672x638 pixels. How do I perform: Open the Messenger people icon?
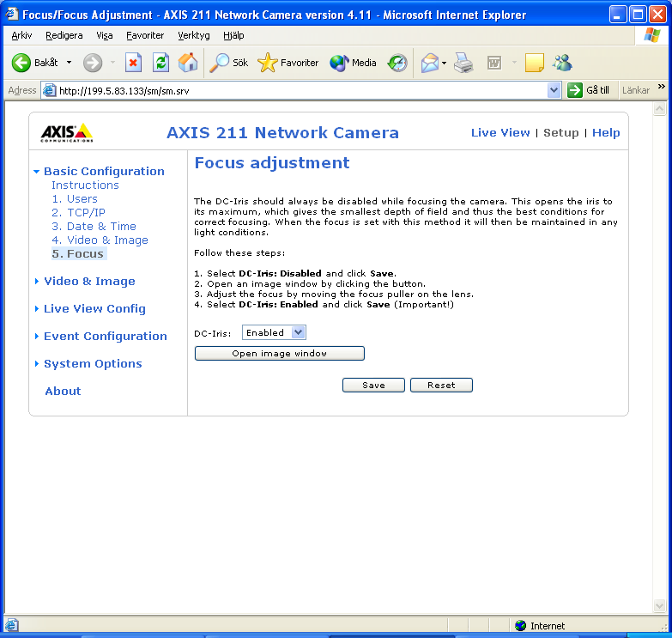point(562,63)
